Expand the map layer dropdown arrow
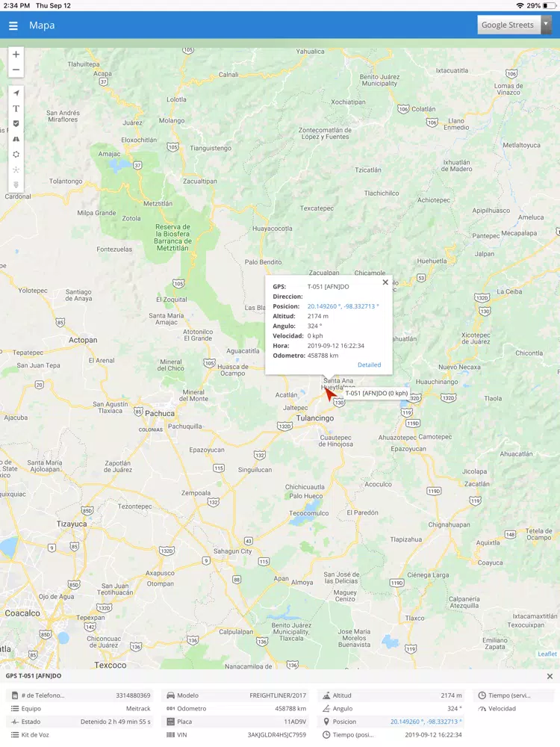Viewport: 560px width, 747px height. click(547, 25)
